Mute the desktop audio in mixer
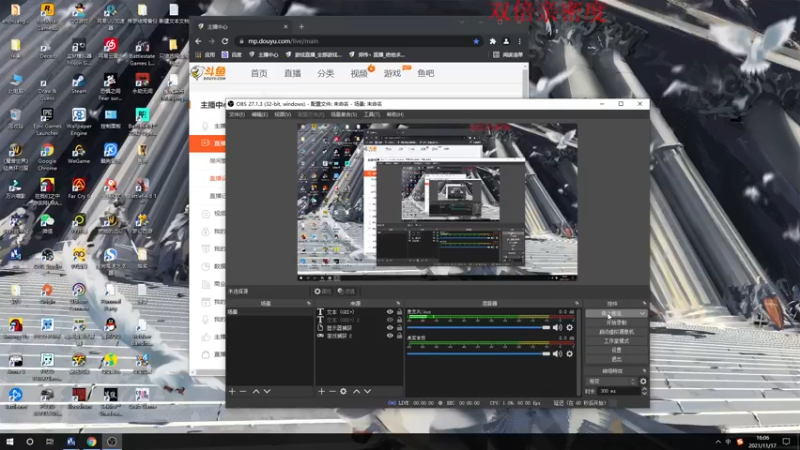Viewport: 800px width, 450px height. pos(557,354)
